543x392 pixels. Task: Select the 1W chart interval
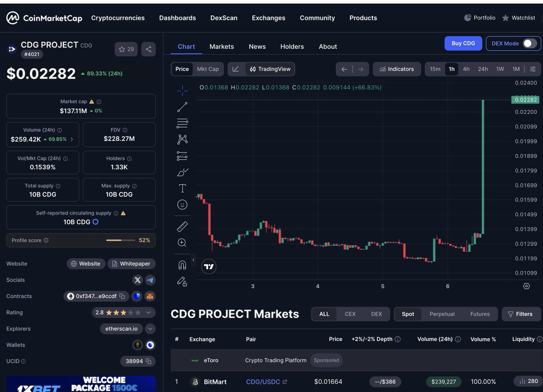[500, 69]
